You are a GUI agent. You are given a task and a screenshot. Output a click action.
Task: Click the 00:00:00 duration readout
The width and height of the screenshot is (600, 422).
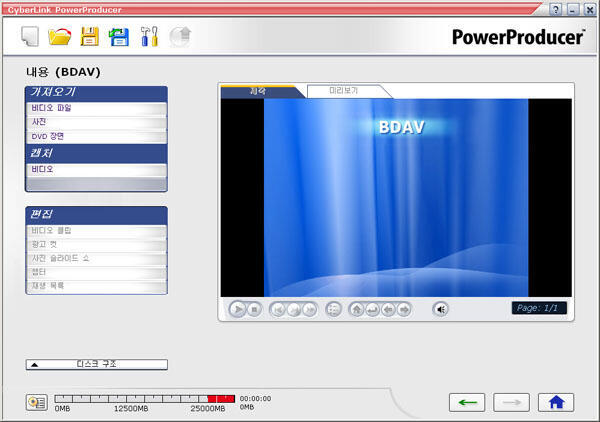point(255,399)
